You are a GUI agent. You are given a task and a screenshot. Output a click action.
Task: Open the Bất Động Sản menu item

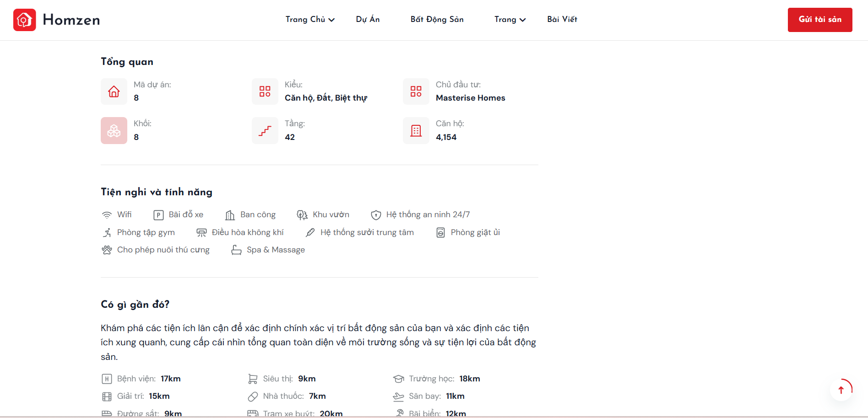pos(437,19)
